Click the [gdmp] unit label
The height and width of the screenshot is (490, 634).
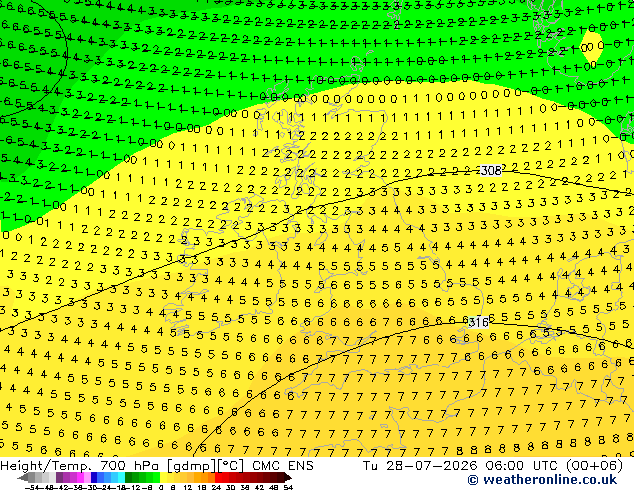191,466
